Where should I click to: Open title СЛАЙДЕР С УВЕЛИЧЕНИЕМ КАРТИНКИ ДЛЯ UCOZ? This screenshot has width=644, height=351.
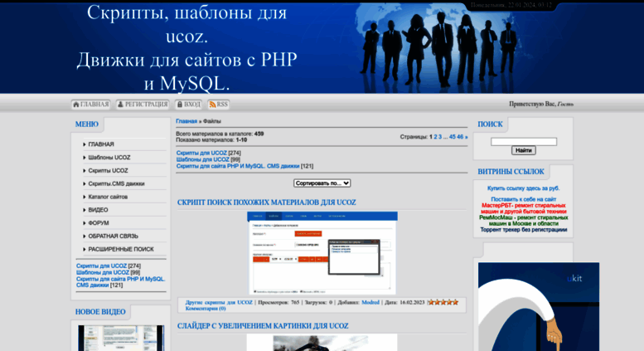click(263, 326)
